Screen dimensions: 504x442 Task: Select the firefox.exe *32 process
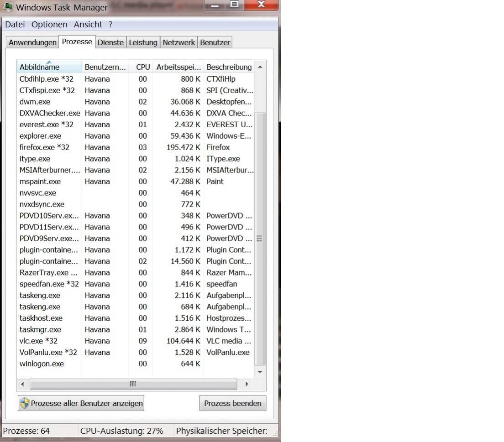[x=135, y=147]
